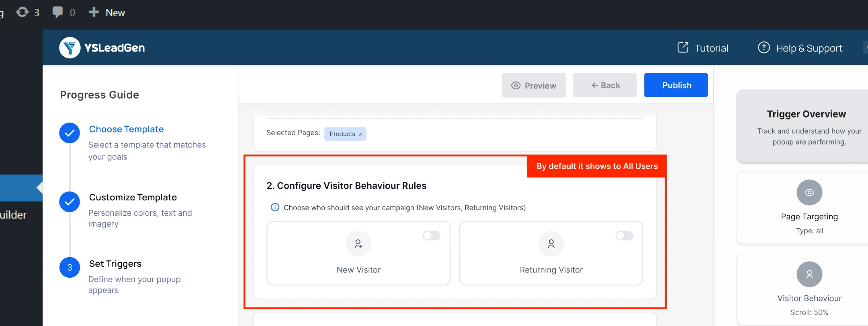Publish the campaign

[x=676, y=85]
